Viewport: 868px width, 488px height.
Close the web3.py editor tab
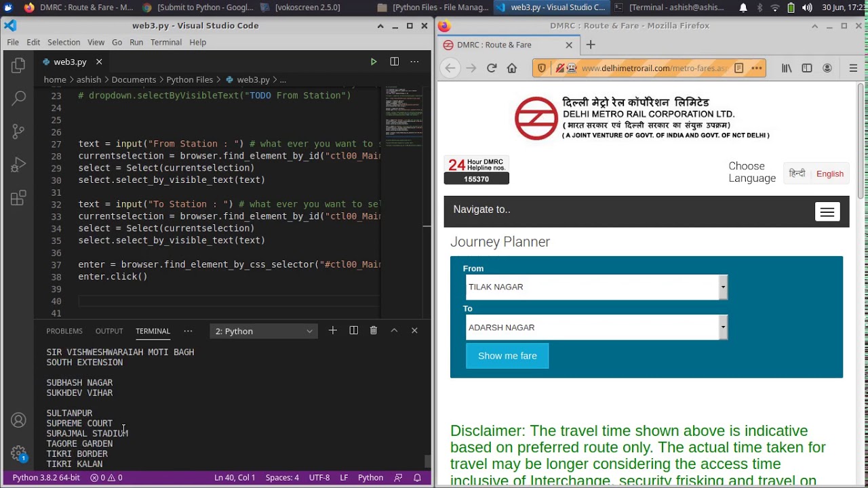click(99, 62)
